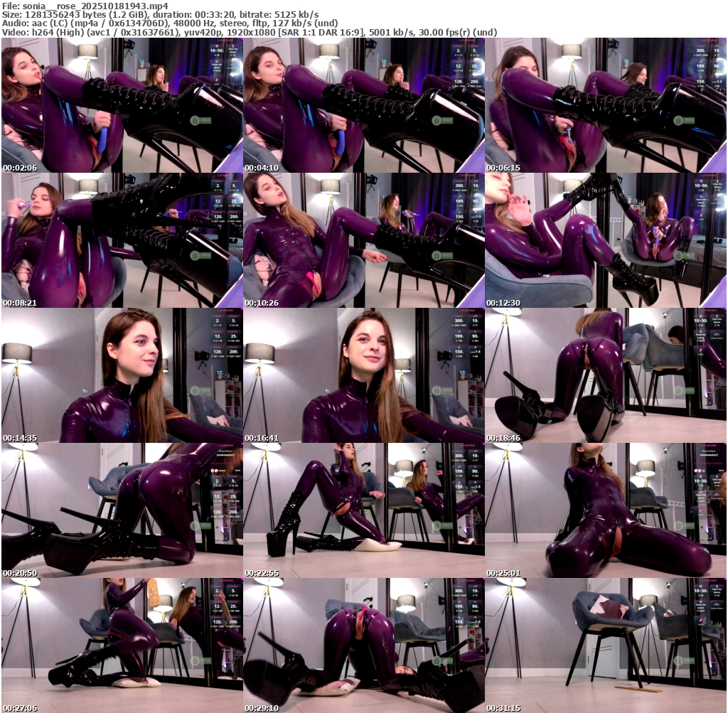Select the thumbnail at 00:22:55

pos(363,510)
